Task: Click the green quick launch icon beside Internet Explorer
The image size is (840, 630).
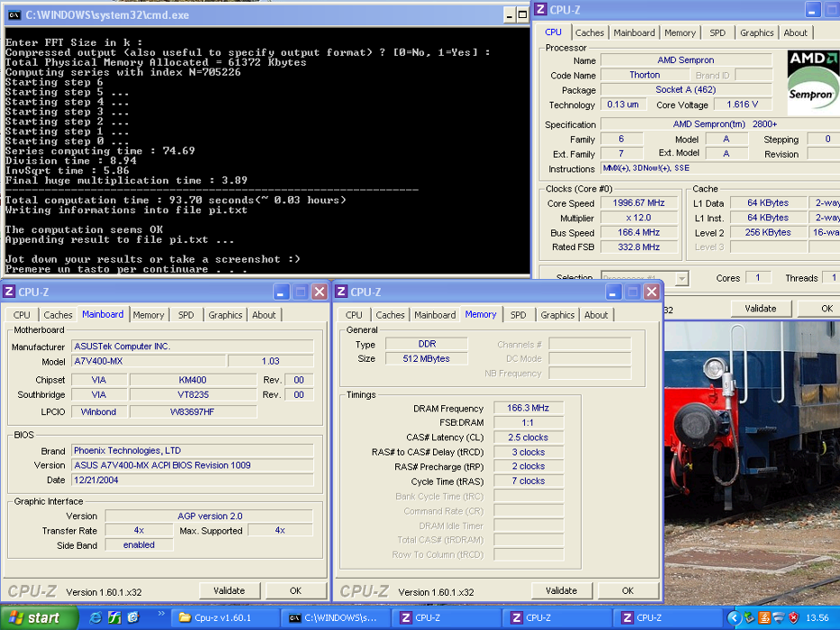Action: pyautogui.click(x=114, y=617)
